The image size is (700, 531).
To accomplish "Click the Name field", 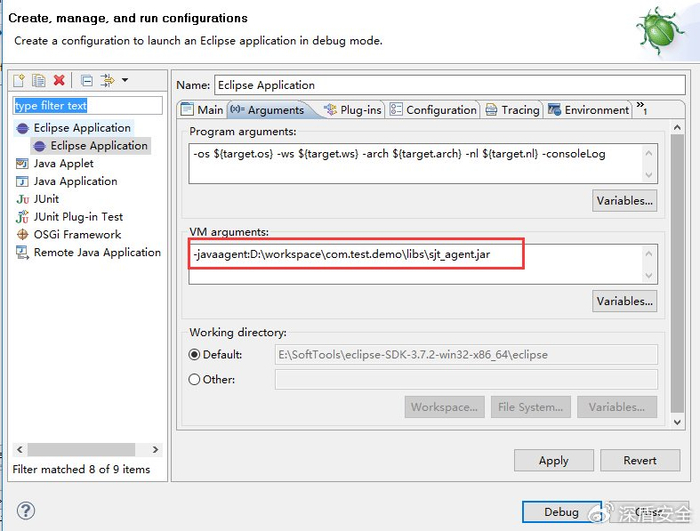I will (450, 85).
